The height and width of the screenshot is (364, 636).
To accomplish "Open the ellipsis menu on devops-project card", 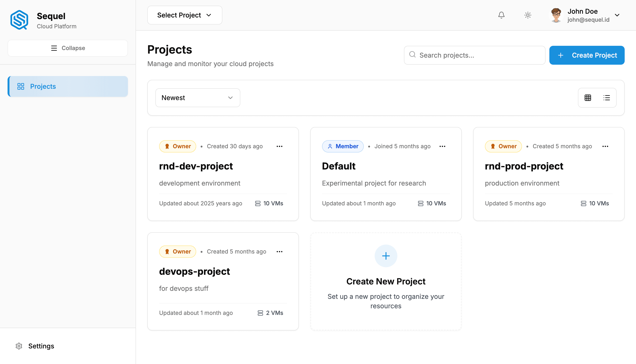I will coord(279,251).
